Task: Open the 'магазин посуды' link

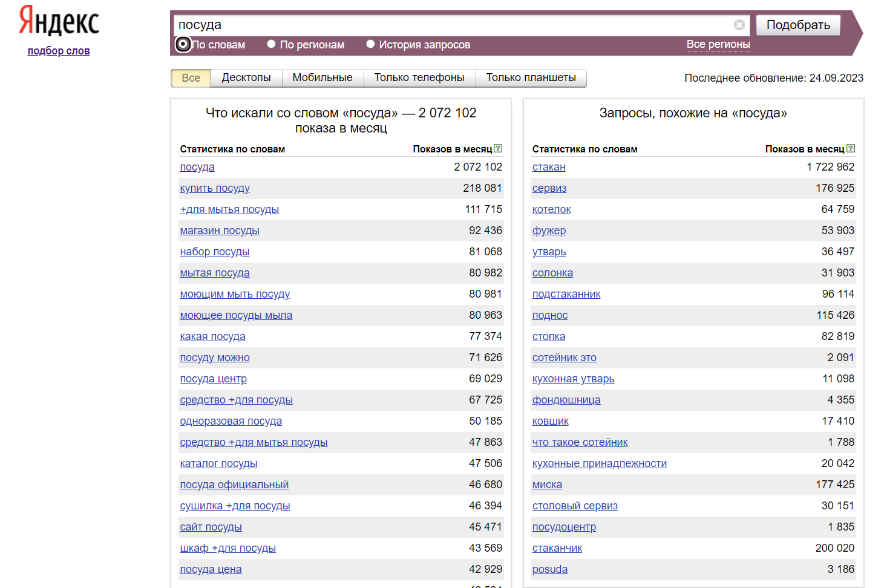Action: 220,230
